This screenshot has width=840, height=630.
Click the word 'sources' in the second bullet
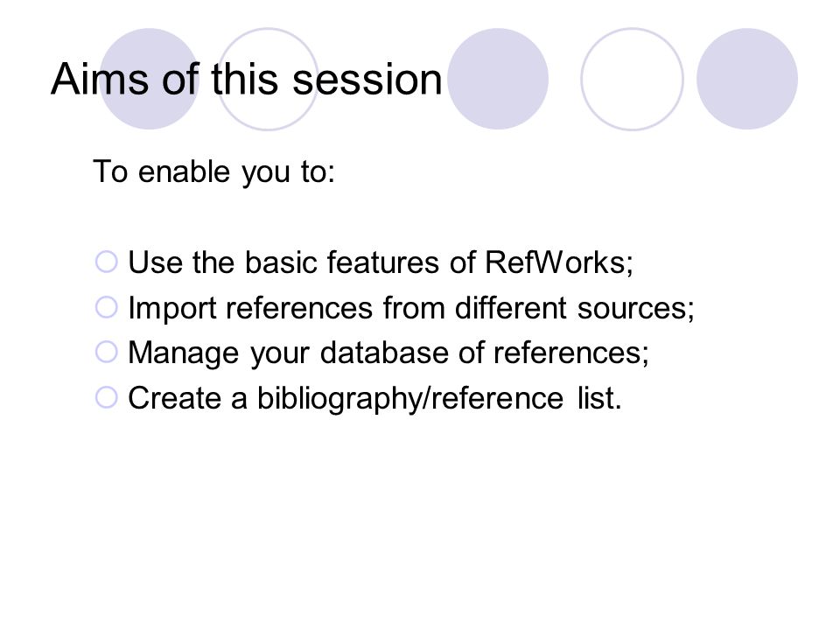[x=632, y=309]
